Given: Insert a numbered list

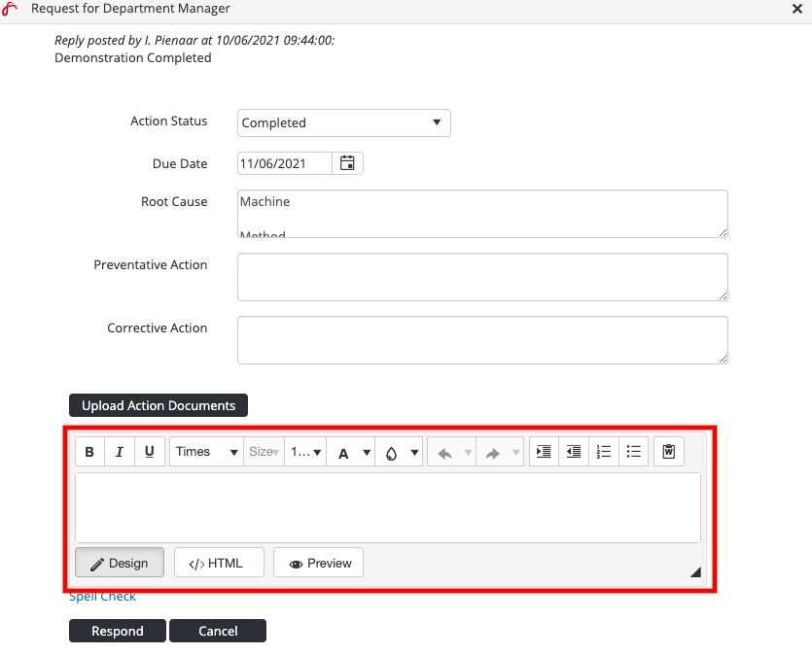Looking at the screenshot, I should 604,452.
